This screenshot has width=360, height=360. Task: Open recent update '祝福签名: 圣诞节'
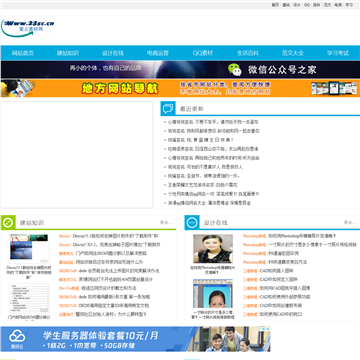[x=204, y=176]
